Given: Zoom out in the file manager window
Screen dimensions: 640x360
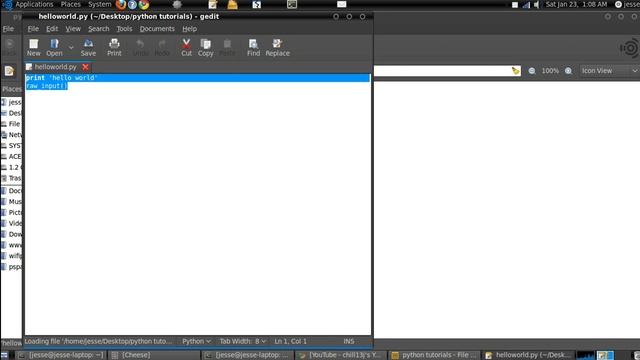Looking at the screenshot, I should (x=532, y=71).
